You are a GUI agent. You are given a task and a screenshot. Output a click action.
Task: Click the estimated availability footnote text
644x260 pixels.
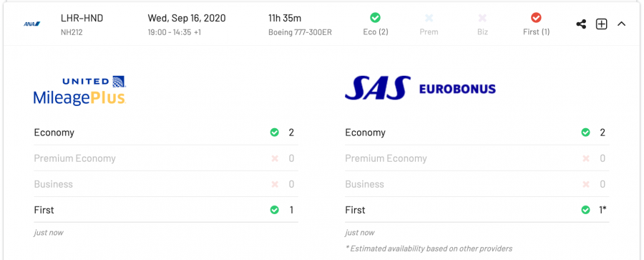(429, 249)
